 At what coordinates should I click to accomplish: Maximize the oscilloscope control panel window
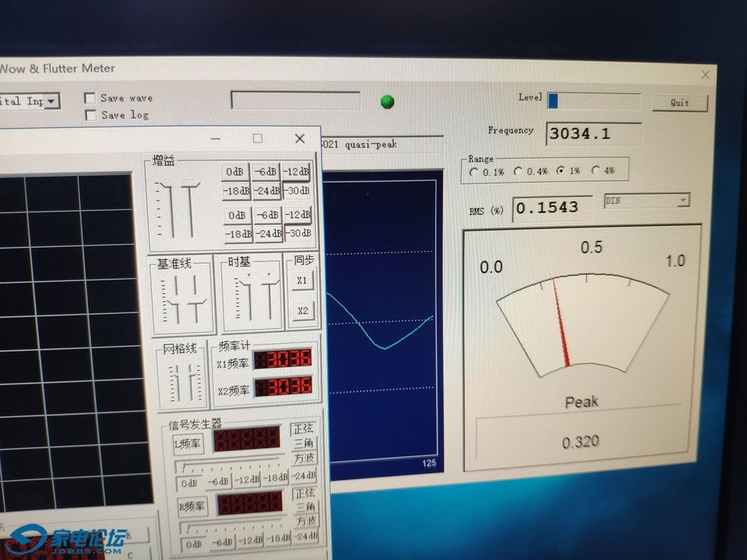pyautogui.click(x=258, y=139)
